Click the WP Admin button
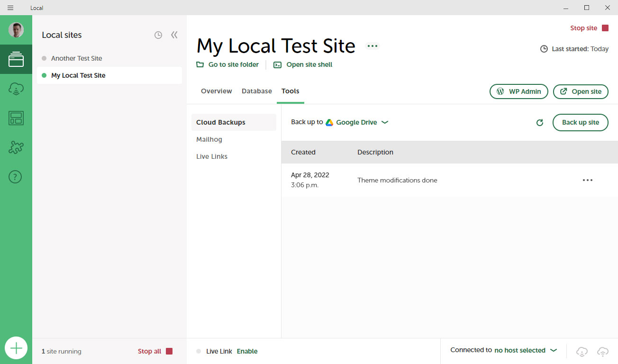This screenshot has height=364, width=618. coord(519,91)
